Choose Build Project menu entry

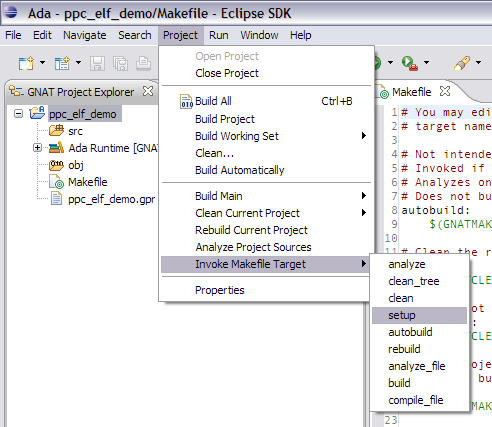point(266,119)
